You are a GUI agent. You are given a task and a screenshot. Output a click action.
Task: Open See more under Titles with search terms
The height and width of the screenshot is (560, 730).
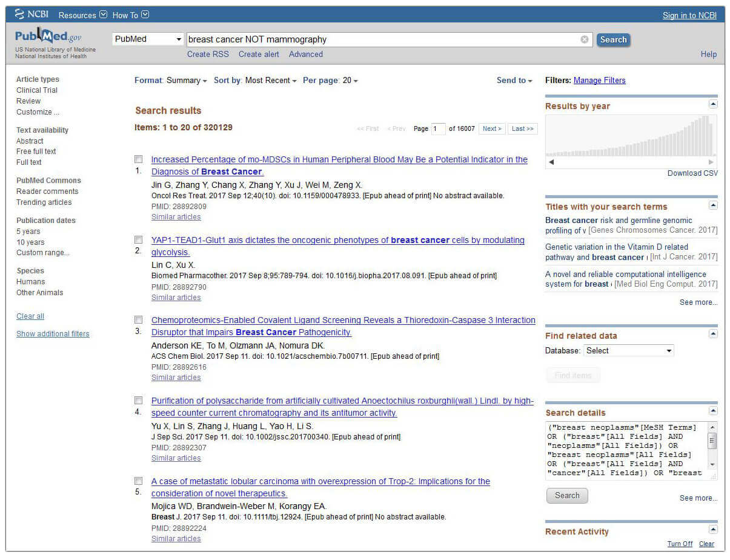[698, 302]
